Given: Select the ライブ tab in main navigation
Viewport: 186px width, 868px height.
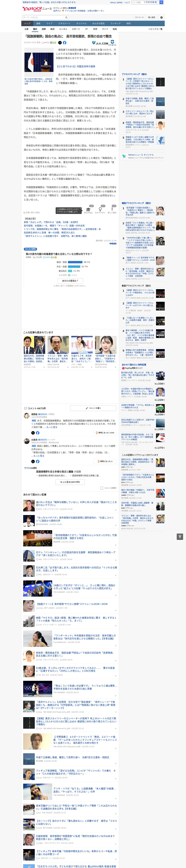Looking at the screenshot, I should 49,24.
